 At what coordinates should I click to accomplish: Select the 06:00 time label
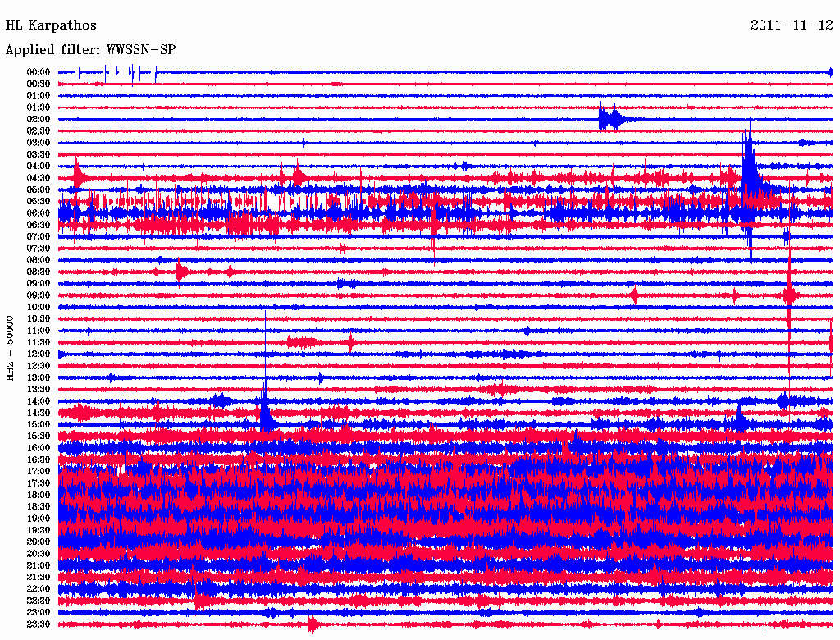[x=39, y=213]
